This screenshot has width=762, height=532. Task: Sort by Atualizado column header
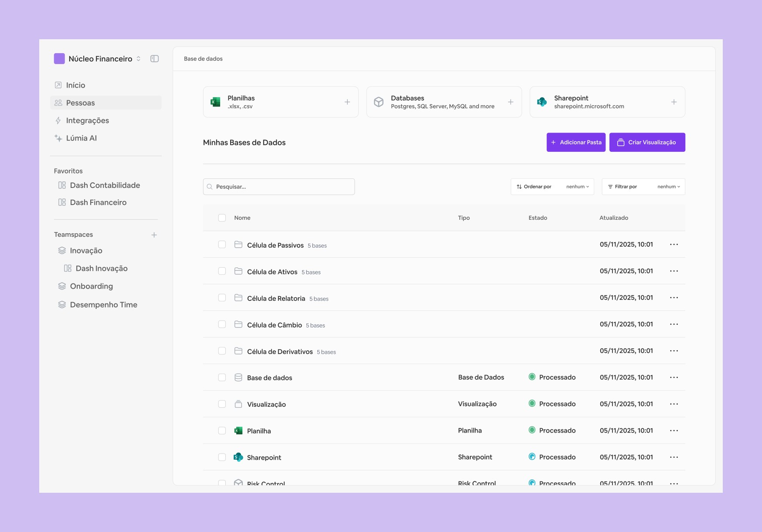click(614, 218)
